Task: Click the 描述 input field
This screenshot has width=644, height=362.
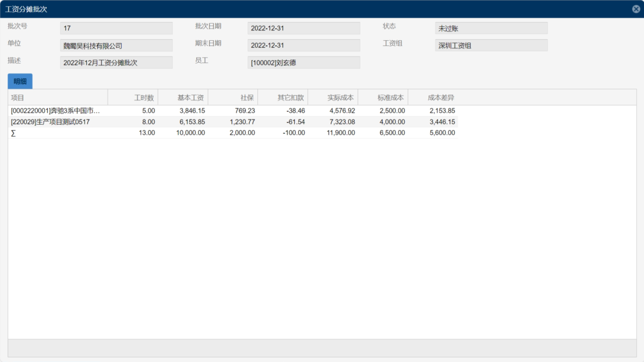Action: pos(116,62)
